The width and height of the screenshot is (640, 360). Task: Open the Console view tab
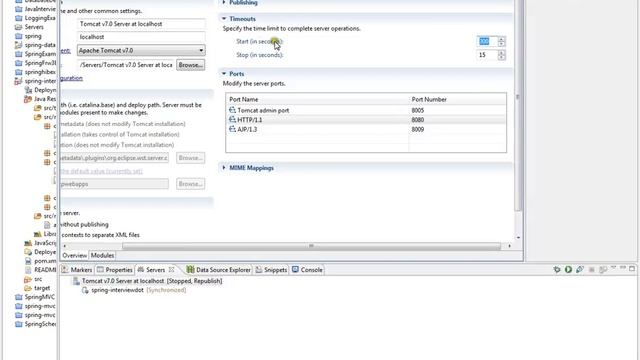[307, 270]
